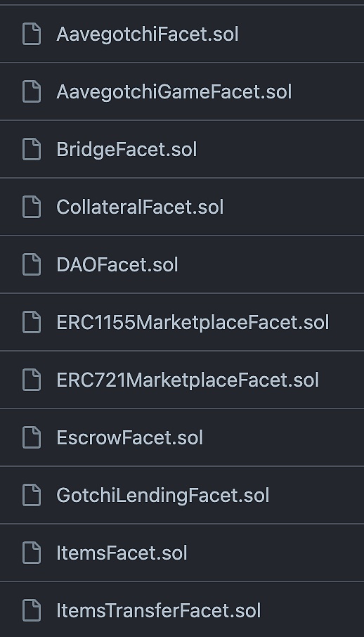This screenshot has height=637, width=364.
Task: Click the file icon next to ItemsTransferFacet.sol
Action: (x=32, y=611)
